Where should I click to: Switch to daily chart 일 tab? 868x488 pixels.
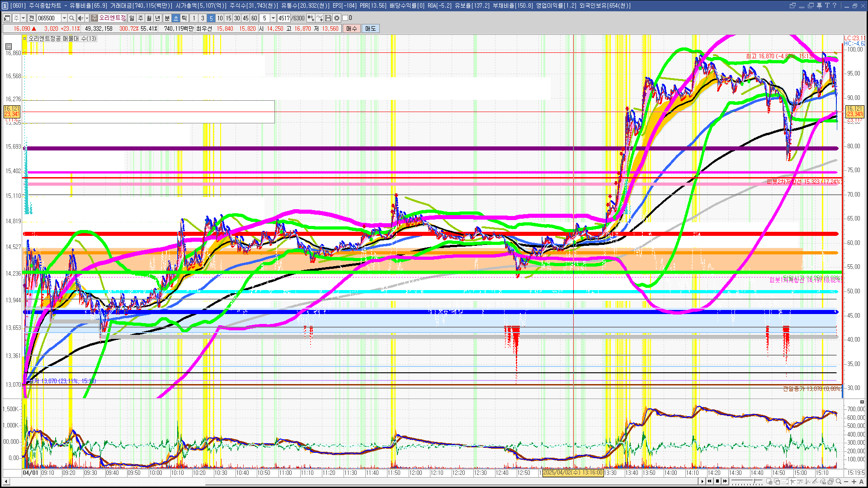[132, 18]
